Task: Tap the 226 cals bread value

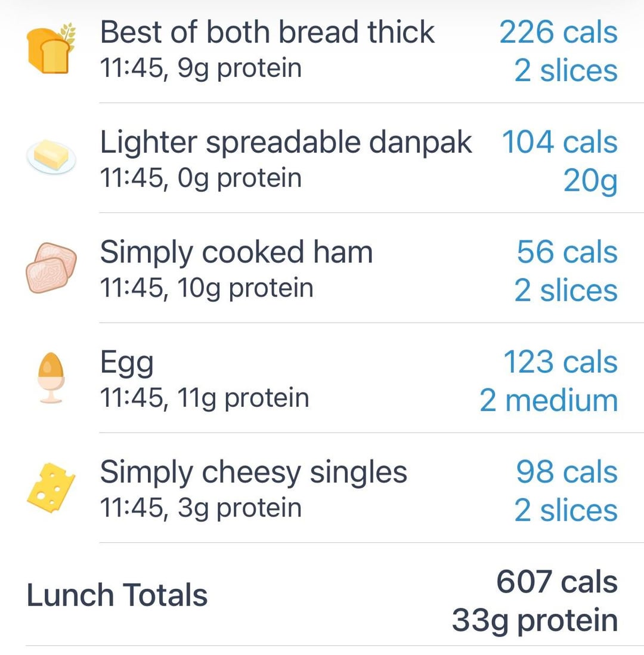Action: click(x=558, y=32)
